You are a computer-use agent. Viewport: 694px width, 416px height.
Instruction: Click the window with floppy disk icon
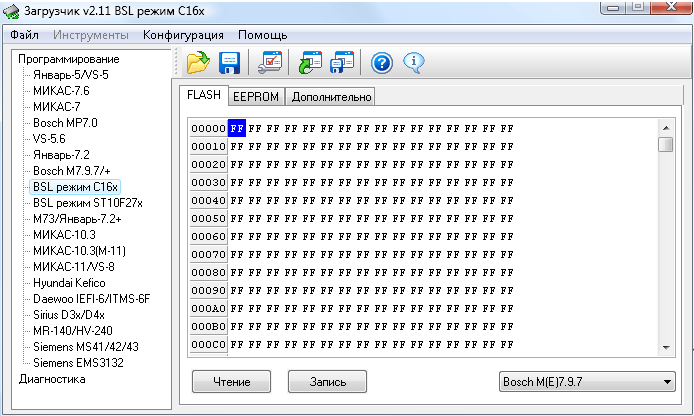(x=342, y=63)
